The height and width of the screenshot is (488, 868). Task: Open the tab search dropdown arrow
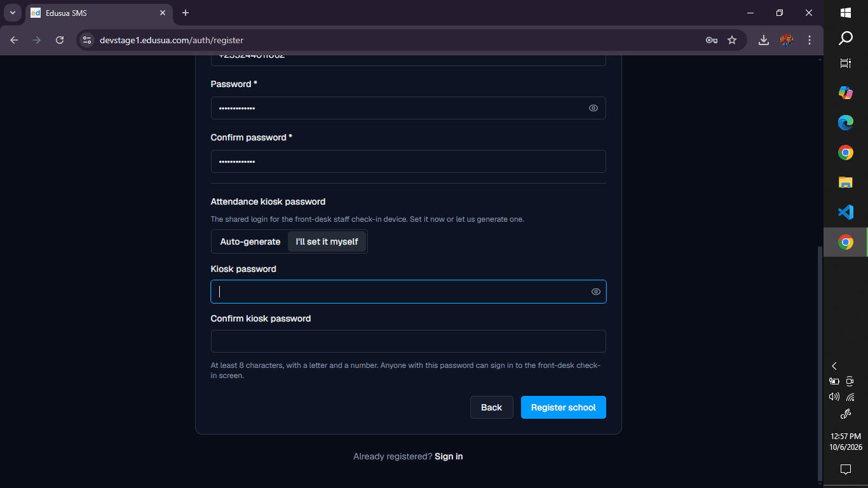point(12,13)
